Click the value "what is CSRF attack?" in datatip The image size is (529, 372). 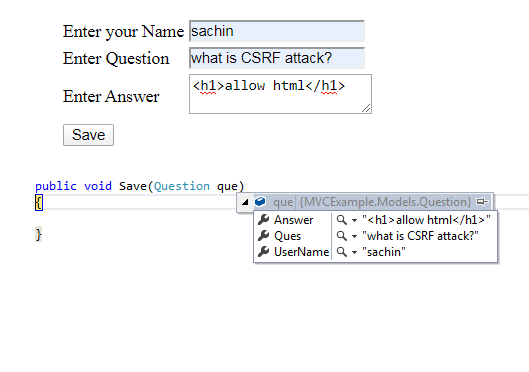point(420,236)
